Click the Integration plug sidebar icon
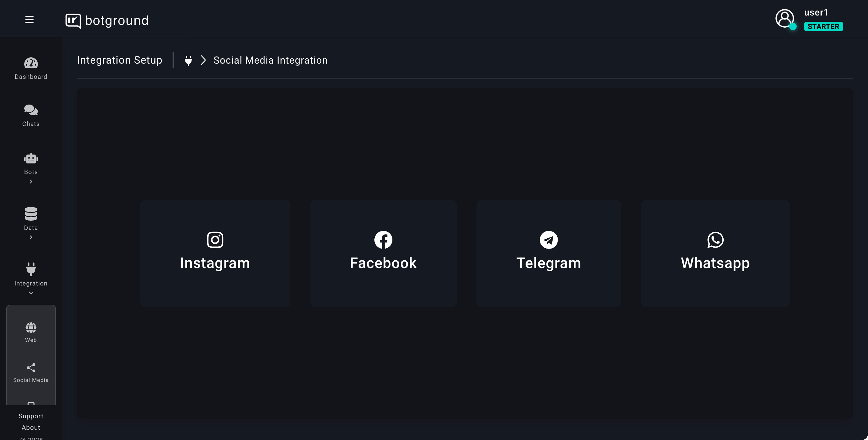Screen dimensions: 868x440 [31, 269]
